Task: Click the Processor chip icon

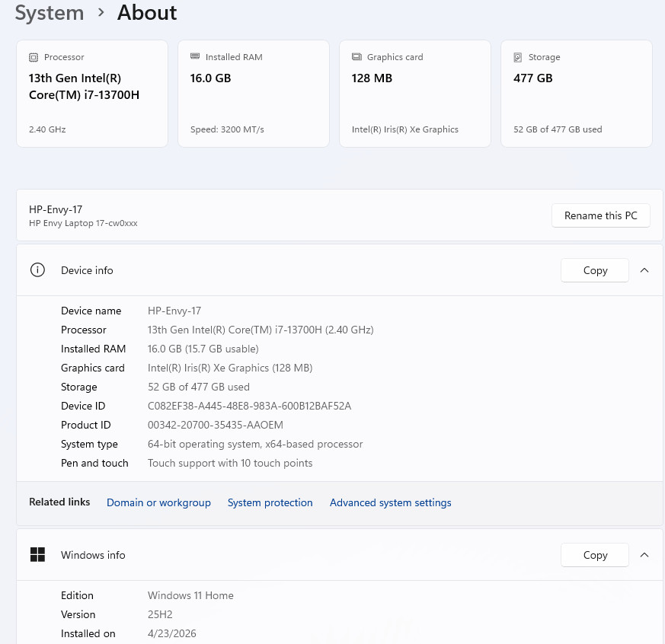Action: (33, 57)
